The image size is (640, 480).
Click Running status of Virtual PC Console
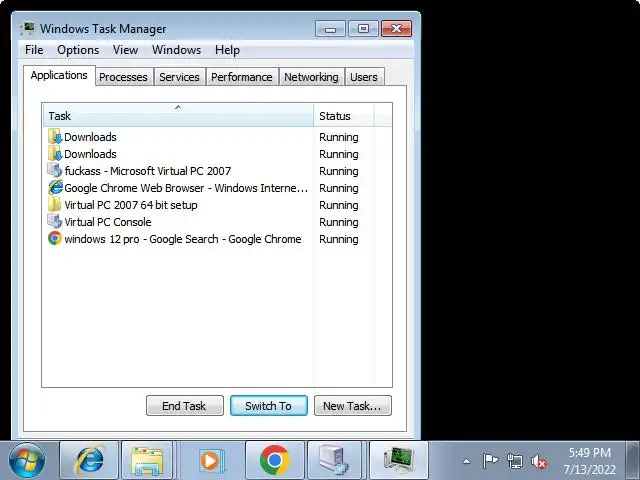(x=339, y=222)
